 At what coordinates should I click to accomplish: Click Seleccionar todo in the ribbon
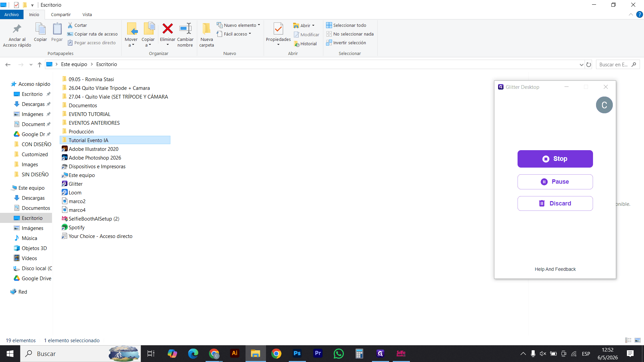point(346,25)
